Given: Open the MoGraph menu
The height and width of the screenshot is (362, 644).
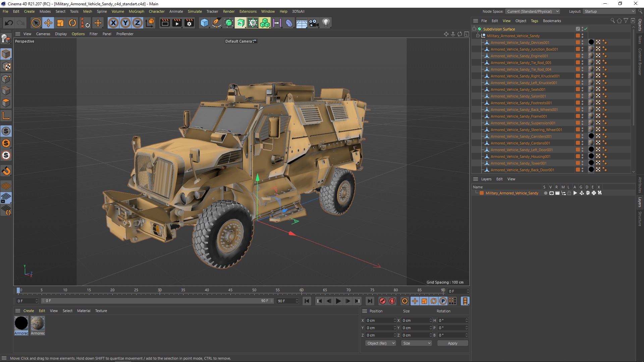Looking at the screenshot, I should coord(136,11).
